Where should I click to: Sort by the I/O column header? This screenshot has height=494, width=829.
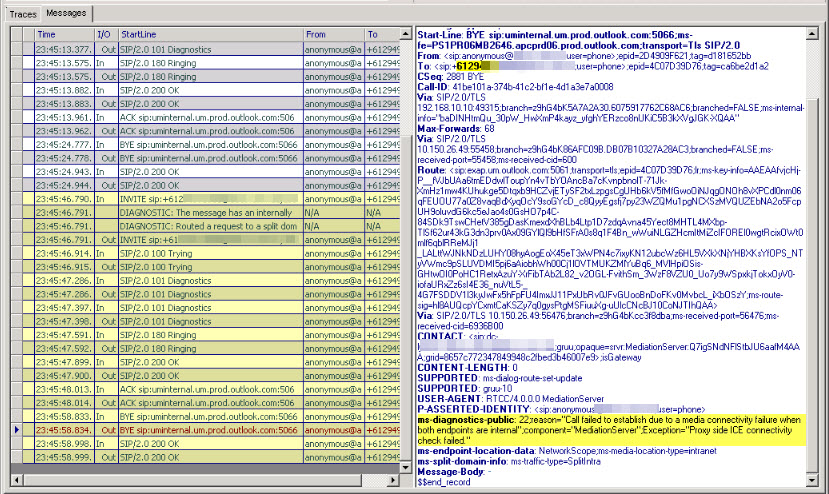tap(106, 34)
